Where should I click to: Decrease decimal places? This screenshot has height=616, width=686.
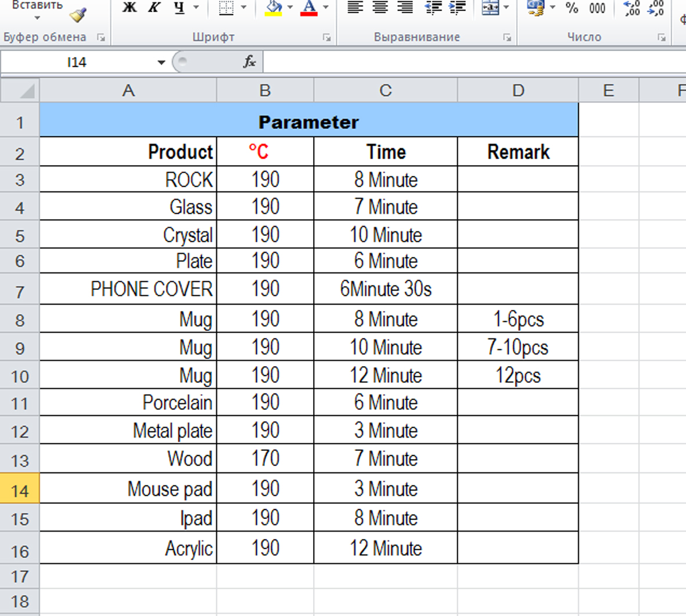656,8
